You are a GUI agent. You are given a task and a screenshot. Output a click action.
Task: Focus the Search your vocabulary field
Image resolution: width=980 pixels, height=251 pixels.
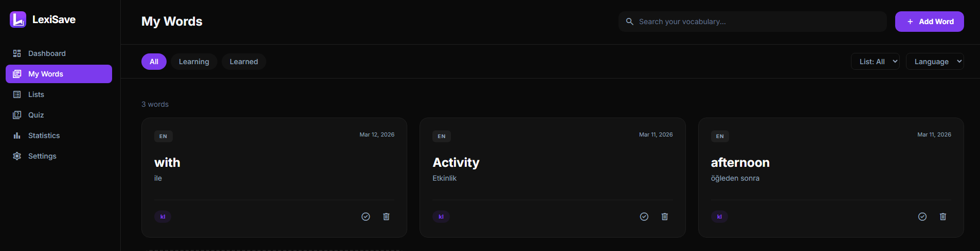(x=753, y=22)
